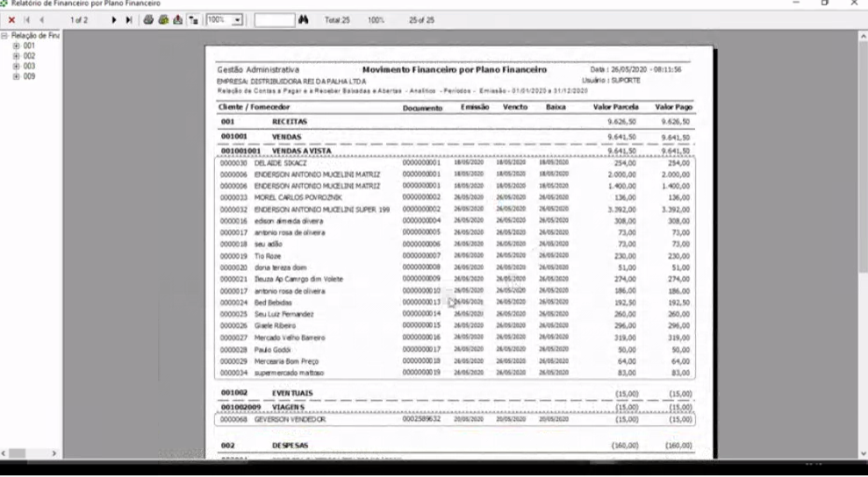
Task: Click the tree panel's right scroll arrow
Action: [54, 453]
